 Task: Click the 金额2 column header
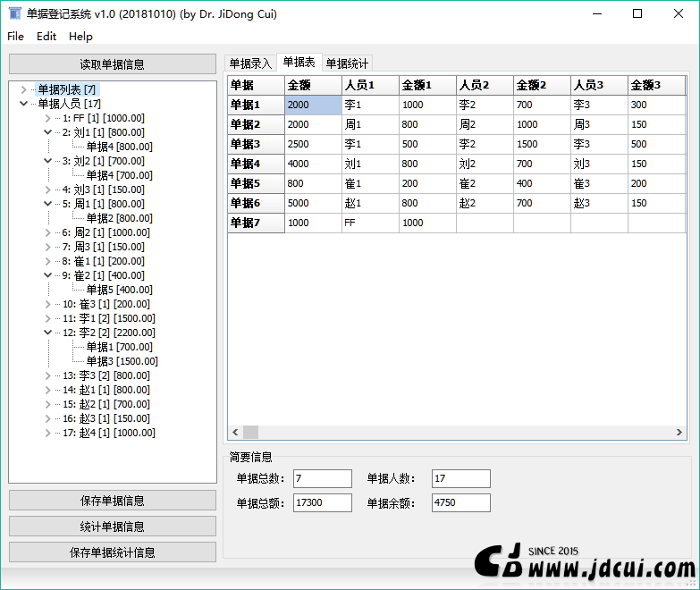coord(542,85)
